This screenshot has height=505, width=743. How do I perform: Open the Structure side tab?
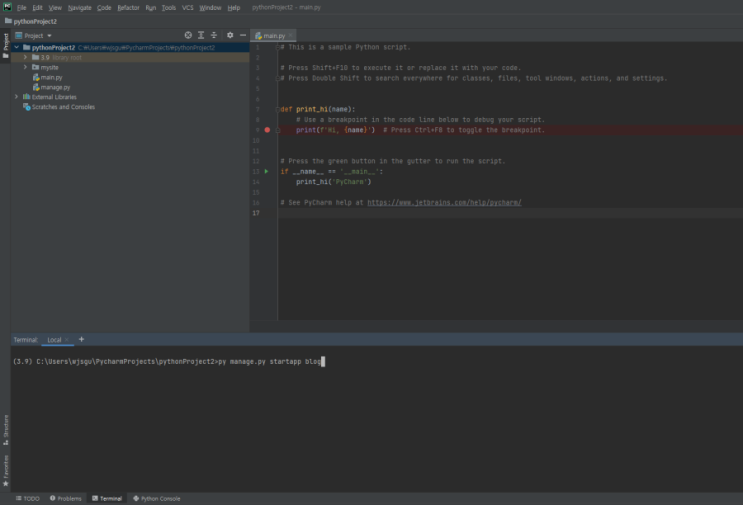6,430
